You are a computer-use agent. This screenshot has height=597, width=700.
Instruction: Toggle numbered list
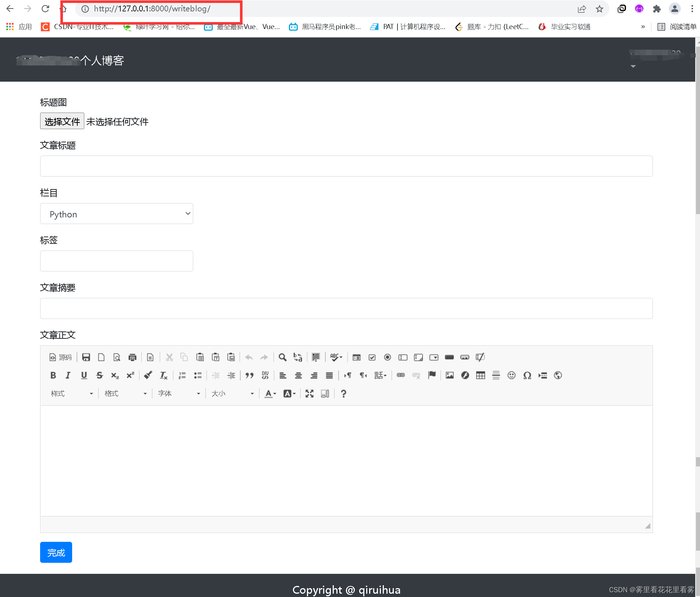(182, 375)
